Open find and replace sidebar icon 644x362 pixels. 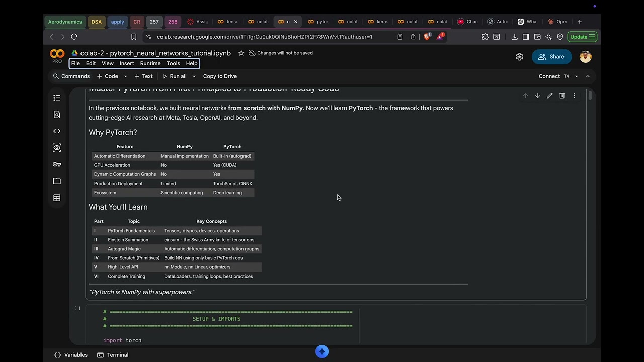[57, 115]
